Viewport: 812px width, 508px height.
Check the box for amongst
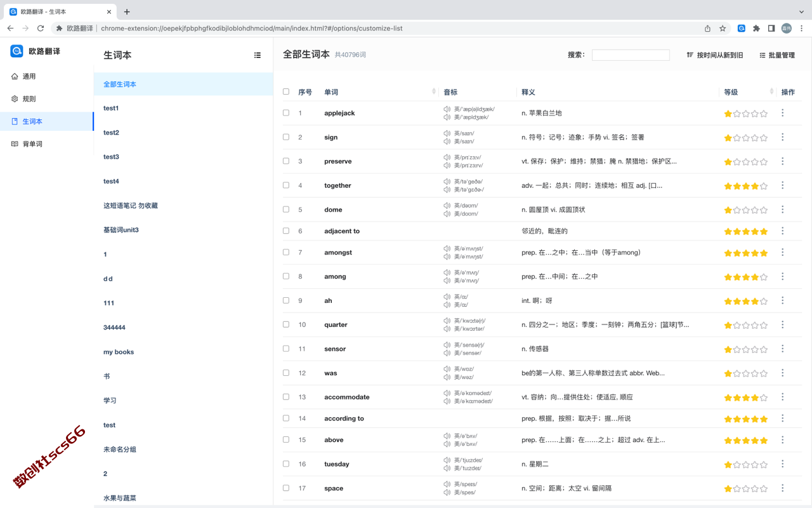[286, 252]
